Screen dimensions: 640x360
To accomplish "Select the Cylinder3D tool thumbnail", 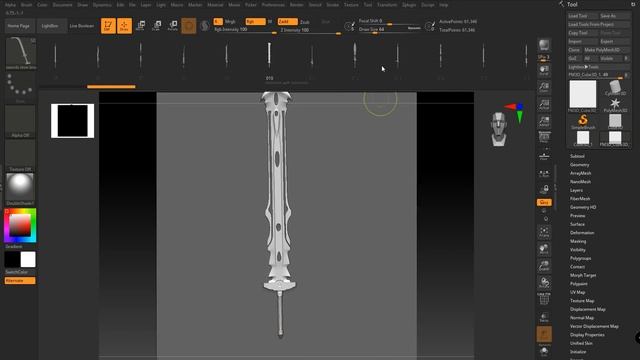I will [x=615, y=88].
